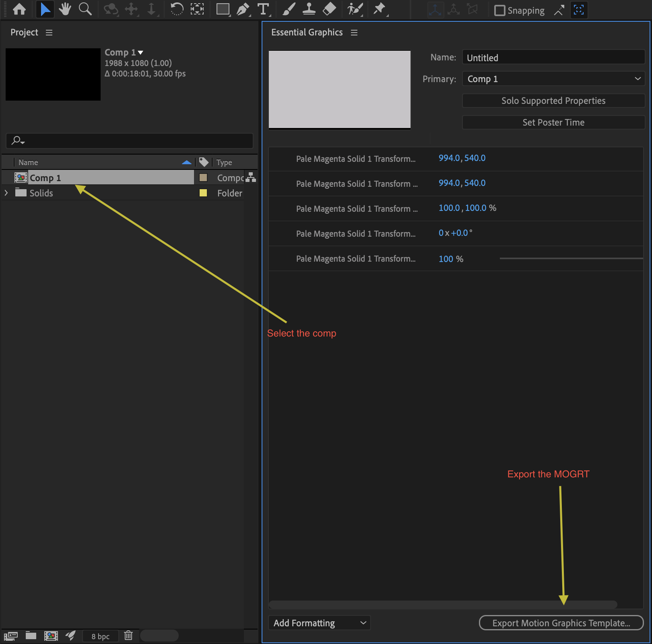Screen dimensions: 652x644
Task: Enable the Snapping checkbox
Action: [x=500, y=10]
